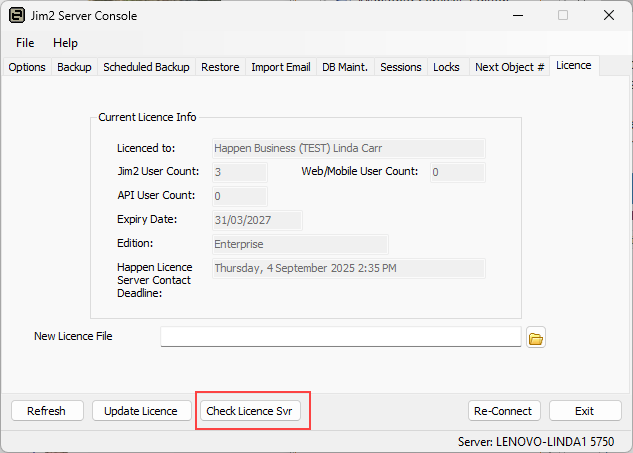Click the Server Contact Deadline date field
The image size is (633, 453).
click(x=349, y=268)
